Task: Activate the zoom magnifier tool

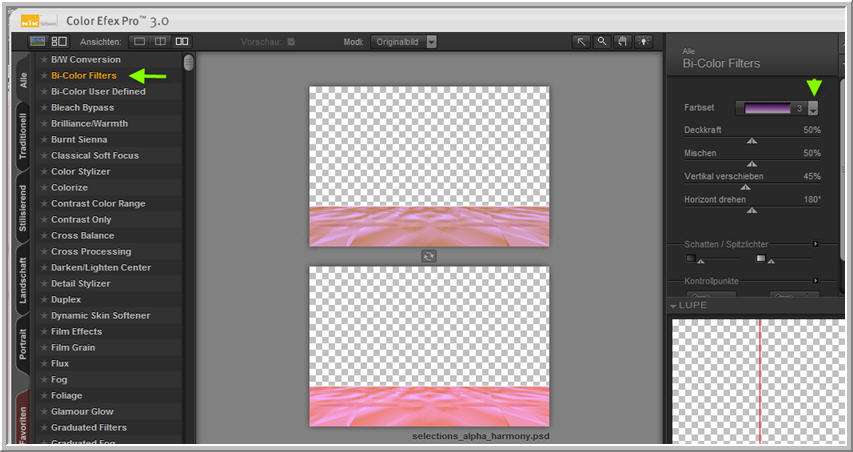Action: (x=602, y=41)
